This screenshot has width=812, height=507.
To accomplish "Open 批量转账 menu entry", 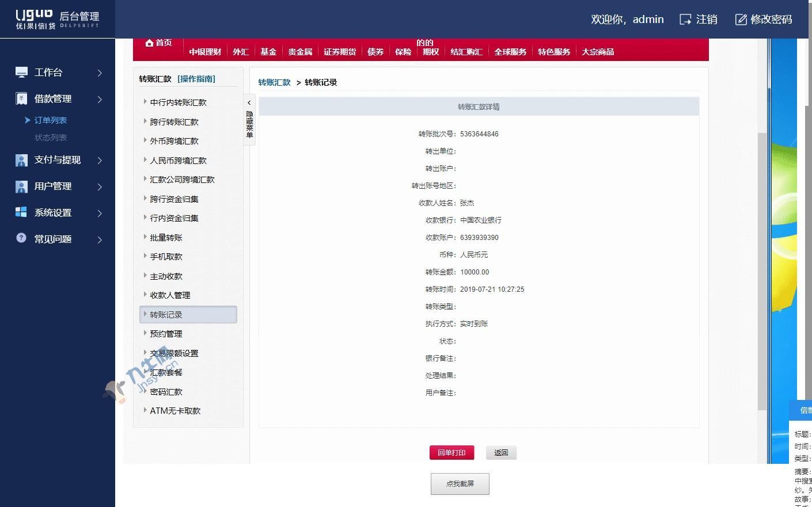I will coord(166,238).
